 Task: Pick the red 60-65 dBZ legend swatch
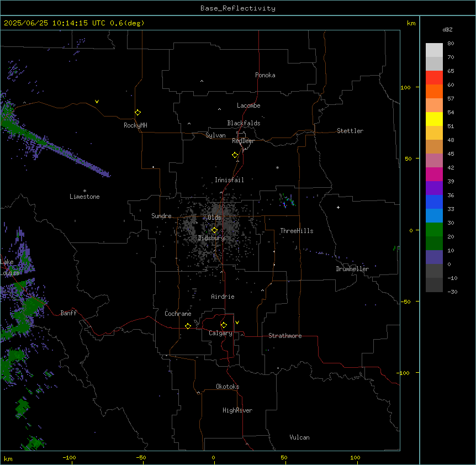coord(434,78)
